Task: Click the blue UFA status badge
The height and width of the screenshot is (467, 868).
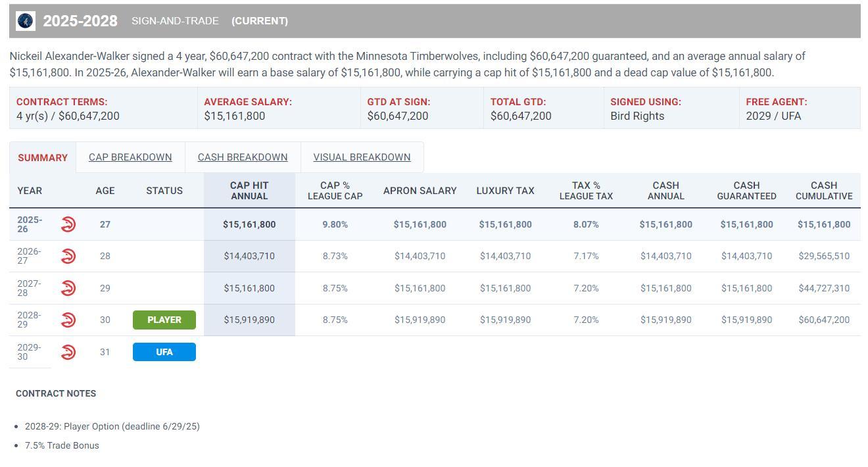Action: point(164,352)
